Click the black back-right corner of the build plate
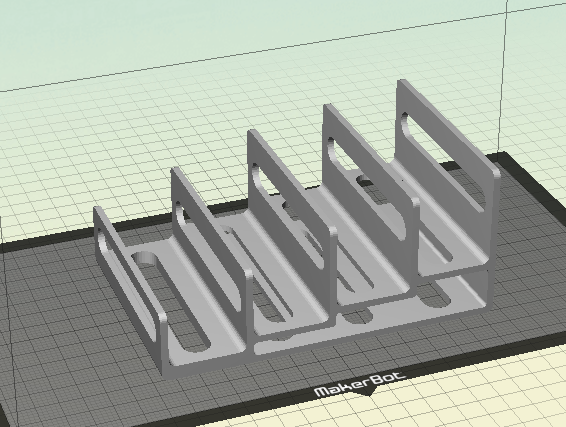This screenshot has height=427, width=566. 505,157
